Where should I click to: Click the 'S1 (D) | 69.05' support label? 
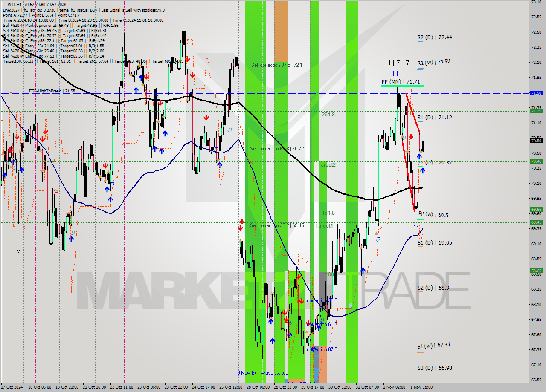(x=435, y=242)
